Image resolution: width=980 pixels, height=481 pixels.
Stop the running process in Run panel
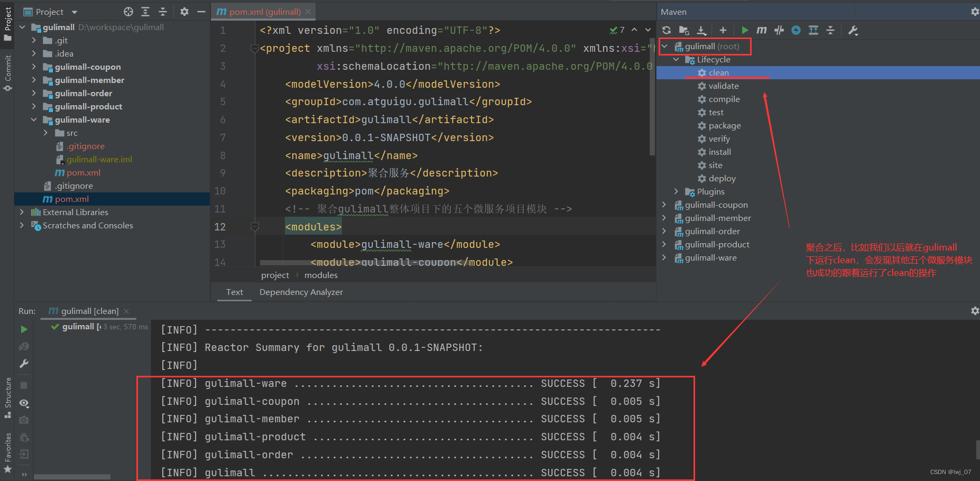pyautogui.click(x=24, y=385)
